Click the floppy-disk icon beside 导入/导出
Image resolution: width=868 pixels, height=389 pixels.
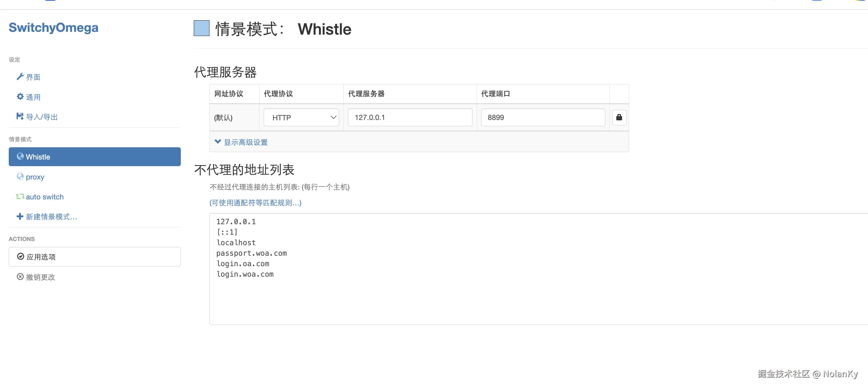tap(20, 116)
